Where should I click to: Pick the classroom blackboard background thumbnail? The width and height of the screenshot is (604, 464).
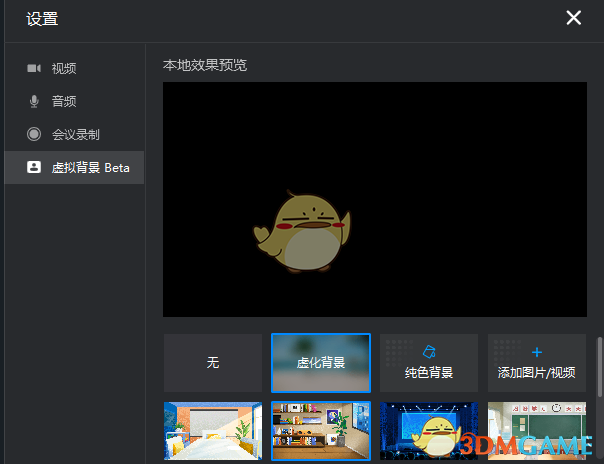point(537,431)
